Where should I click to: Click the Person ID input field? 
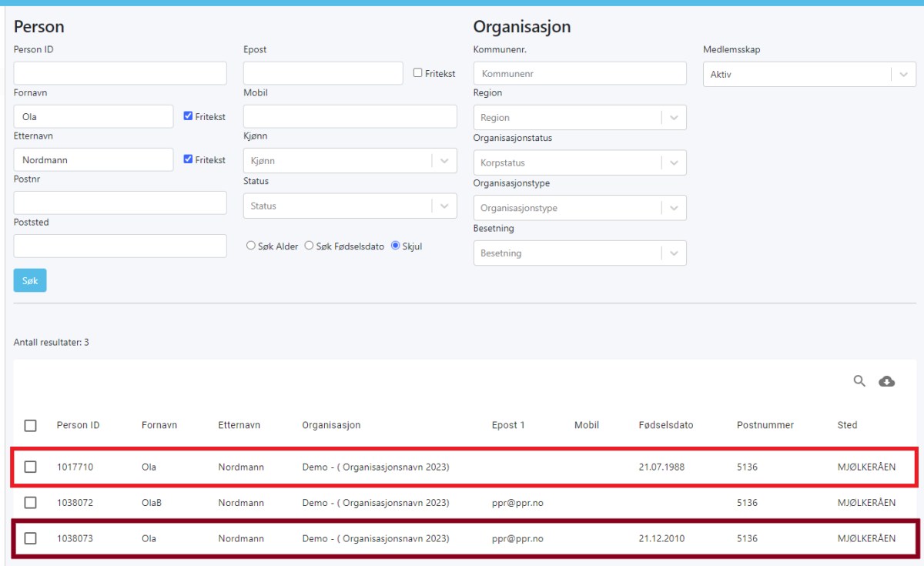pos(120,73)
